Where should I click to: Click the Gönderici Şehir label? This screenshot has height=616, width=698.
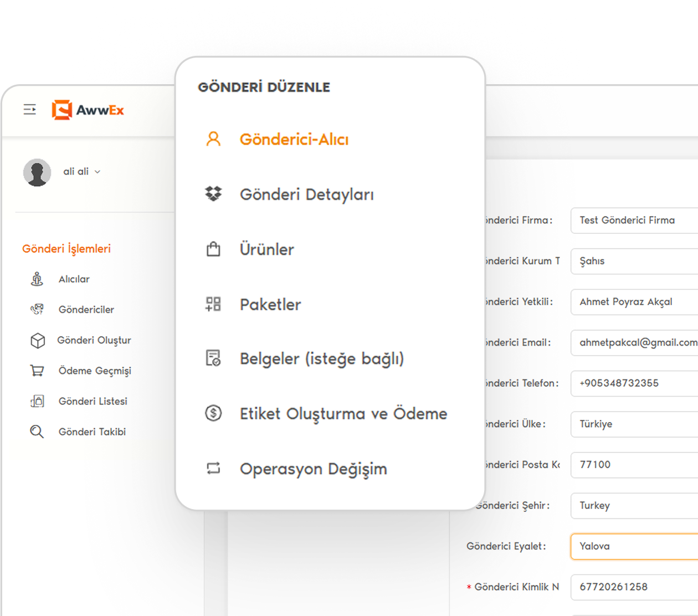(512, 505)
